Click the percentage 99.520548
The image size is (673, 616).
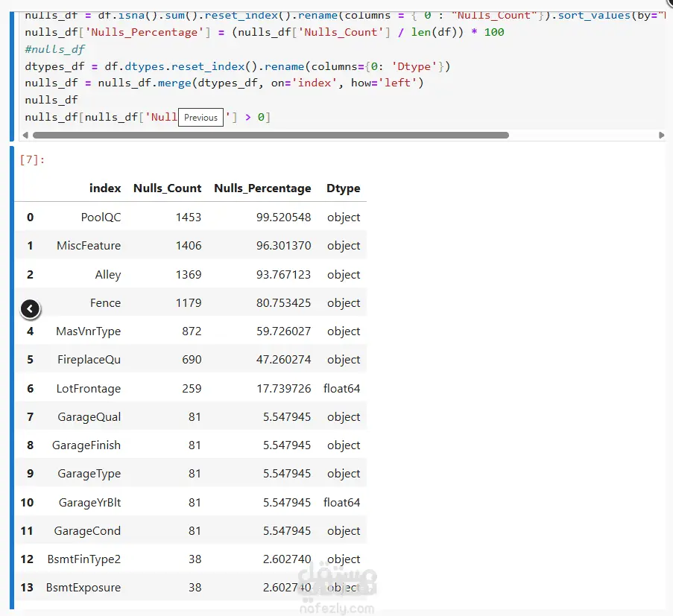point(284,217)
